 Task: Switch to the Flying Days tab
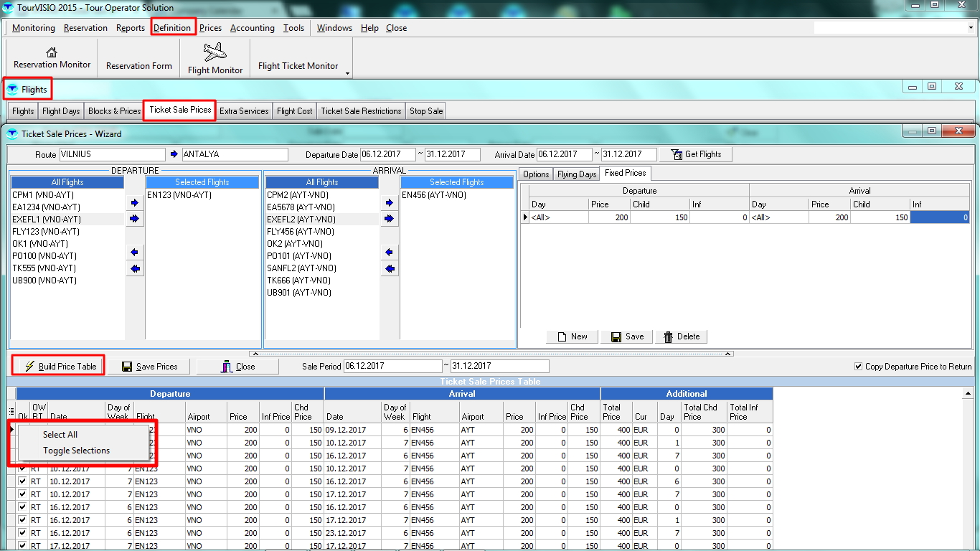[x=577, y=174]
